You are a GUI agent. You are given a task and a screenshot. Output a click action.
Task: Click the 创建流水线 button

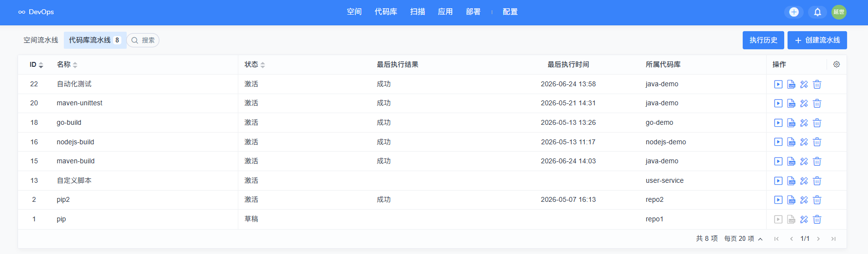[x=817, y=40]
